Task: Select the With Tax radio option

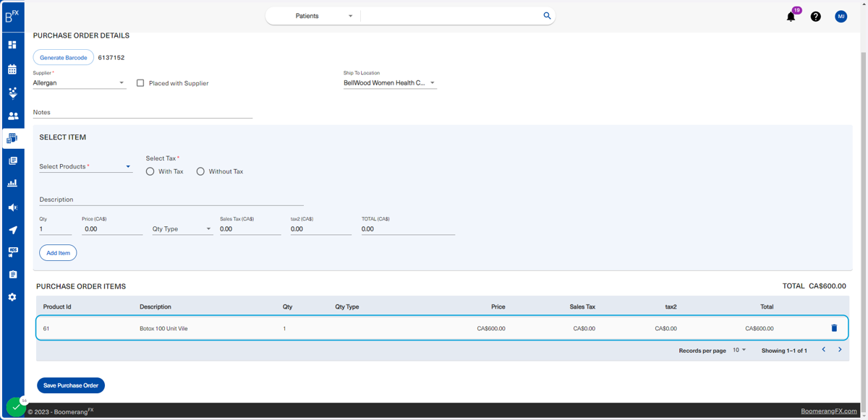Action: click(x=150, y=171)
